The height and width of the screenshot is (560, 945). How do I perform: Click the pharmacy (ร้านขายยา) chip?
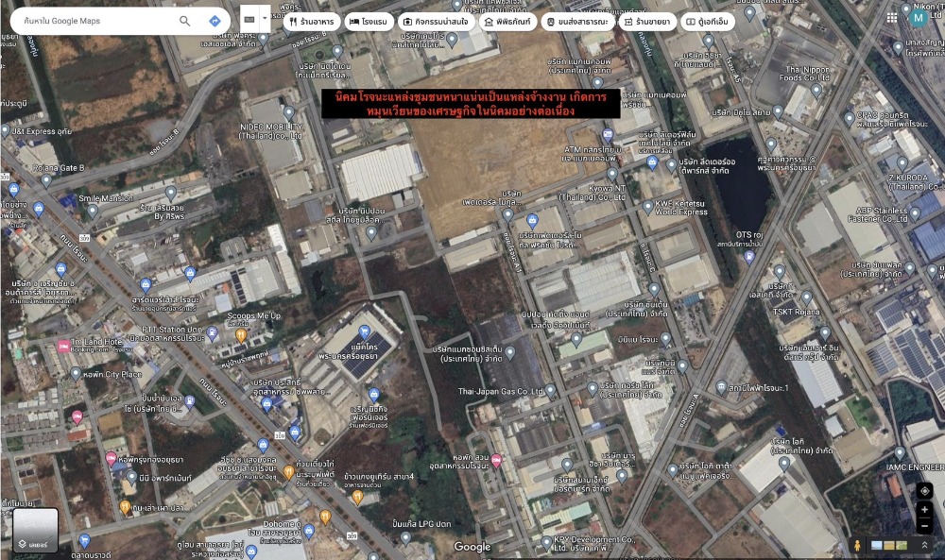point(648,22)
